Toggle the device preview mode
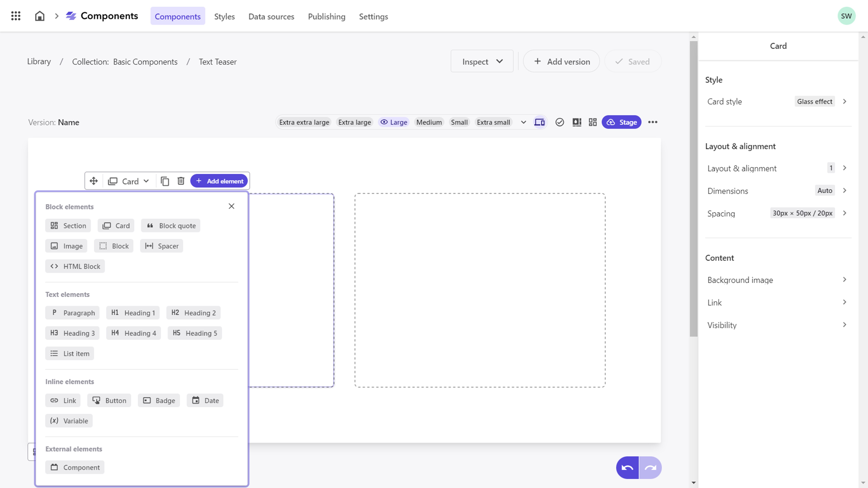The height and width of the screenshot is (488, 868). [539, 122]
